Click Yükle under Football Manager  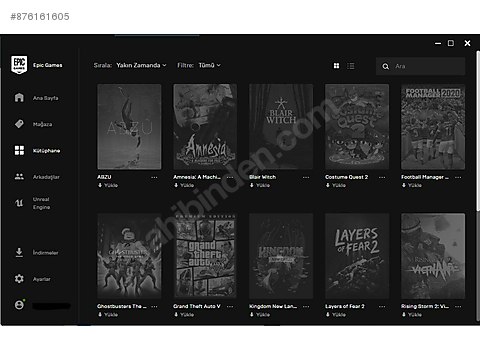coord(412,185)
